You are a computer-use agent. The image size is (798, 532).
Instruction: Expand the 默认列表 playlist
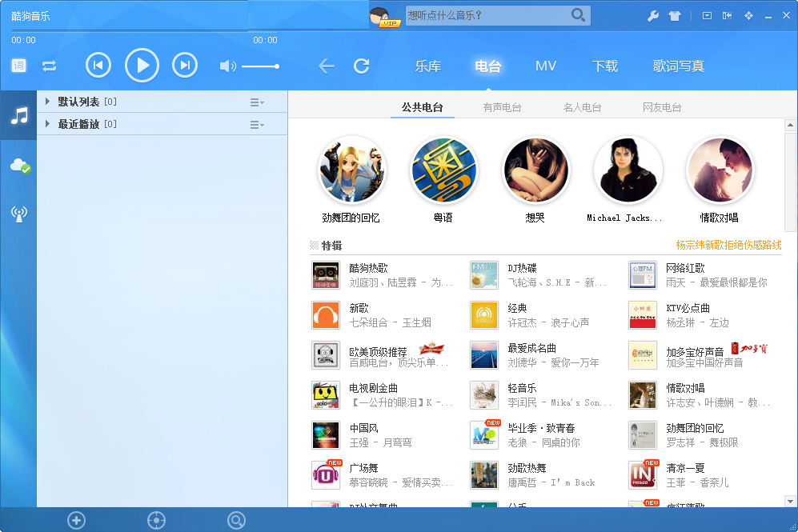click(47, 102)
